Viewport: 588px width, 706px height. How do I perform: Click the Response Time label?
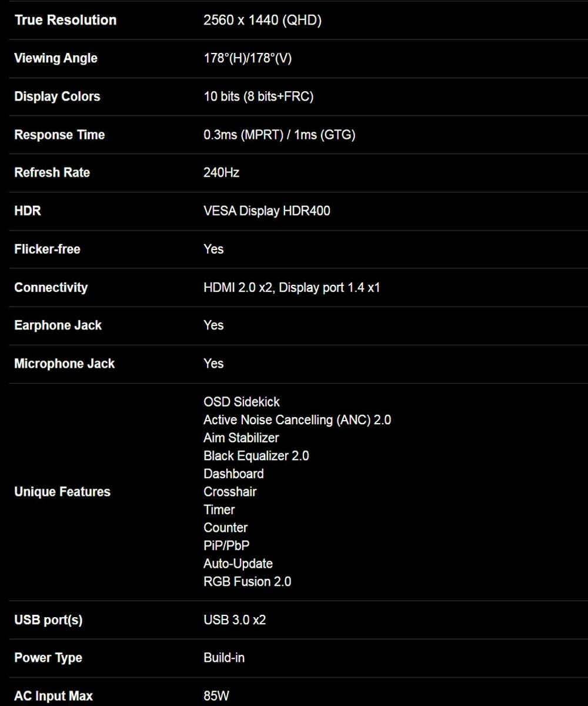pos(59,135)
